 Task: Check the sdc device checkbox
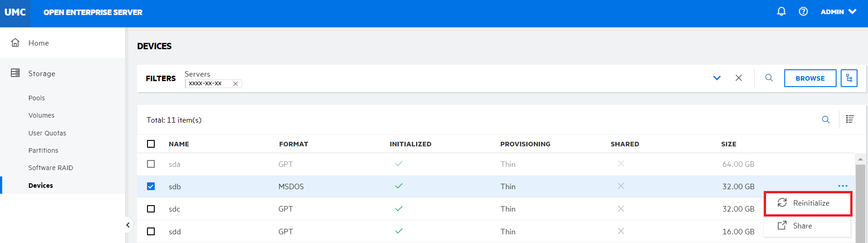coord(151,209)
